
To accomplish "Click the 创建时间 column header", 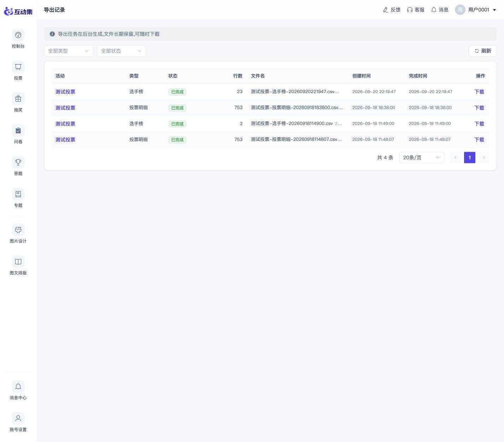I will [361, 76].
